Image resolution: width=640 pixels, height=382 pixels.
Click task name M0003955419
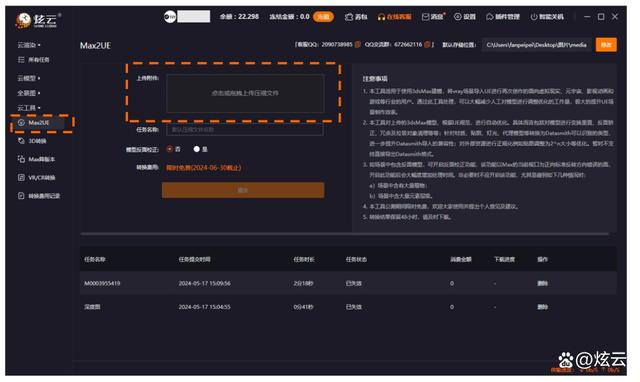point(102,283)
